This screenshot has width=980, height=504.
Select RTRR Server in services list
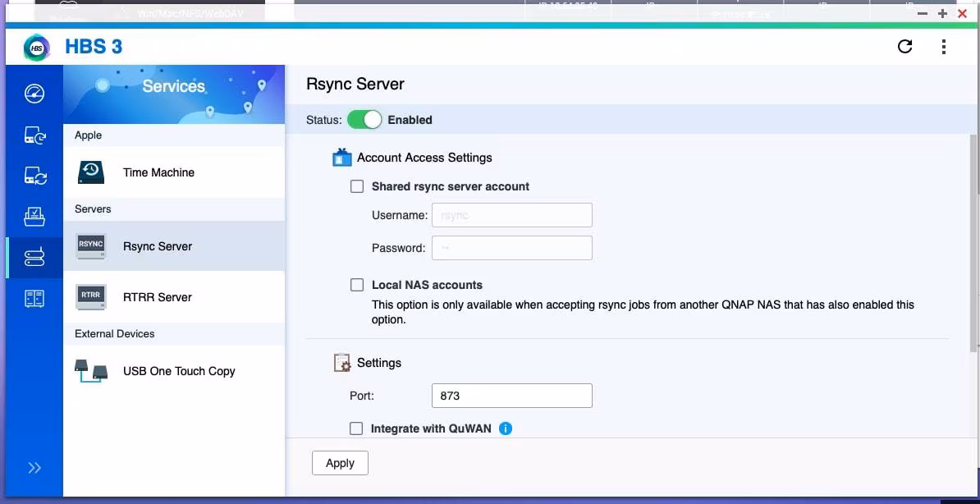174,297
